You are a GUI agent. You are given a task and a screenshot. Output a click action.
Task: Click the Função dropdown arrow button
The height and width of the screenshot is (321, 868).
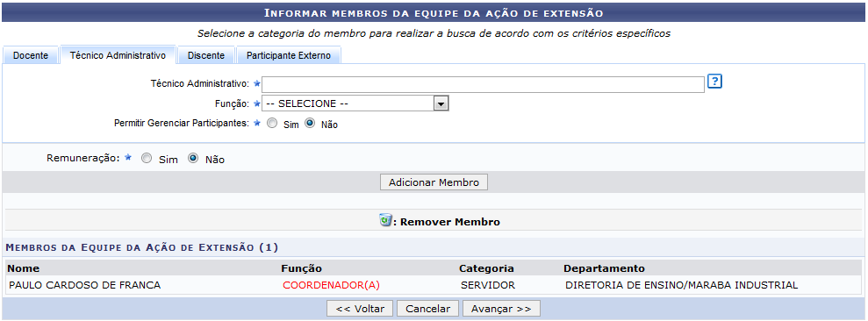tap(441, 103)
